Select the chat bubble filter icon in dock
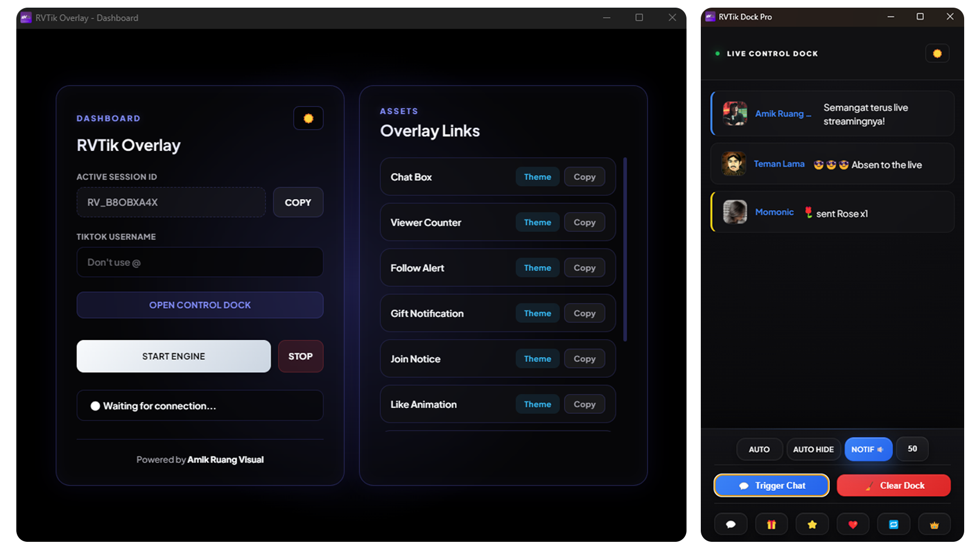Screen dimensions: 980x551 pyautogui.click(x=731, y=523)
